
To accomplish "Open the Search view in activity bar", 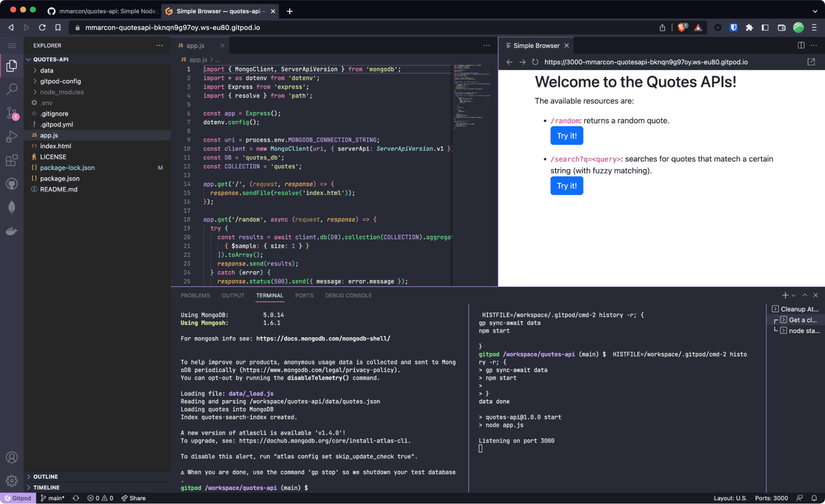I will (x=12, y=89).
